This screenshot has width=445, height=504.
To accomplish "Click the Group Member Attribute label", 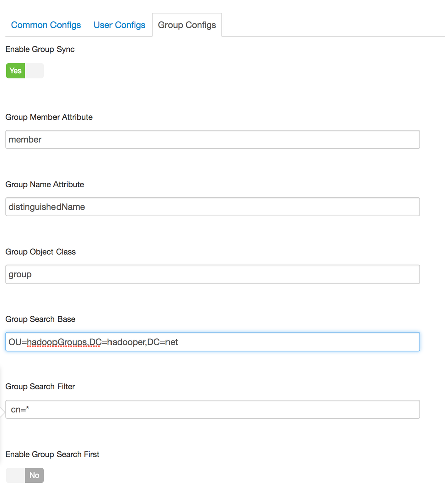I will (49, 117).
